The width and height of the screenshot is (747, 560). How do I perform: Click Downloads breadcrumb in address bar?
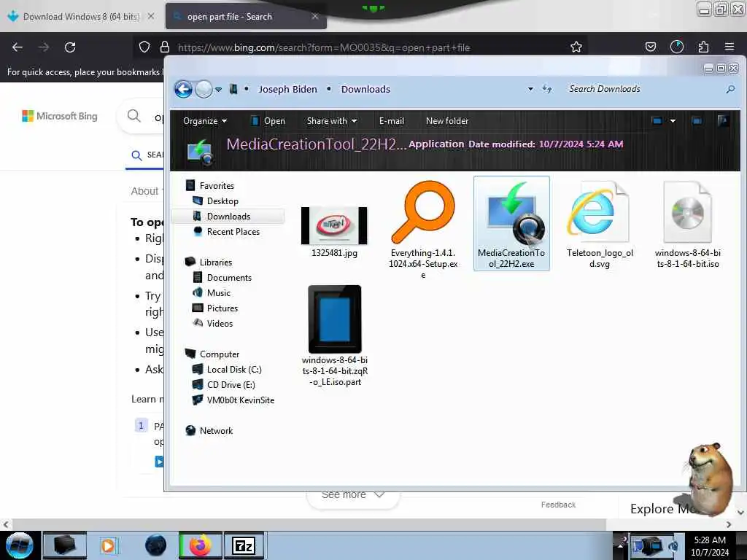(365, 89)
